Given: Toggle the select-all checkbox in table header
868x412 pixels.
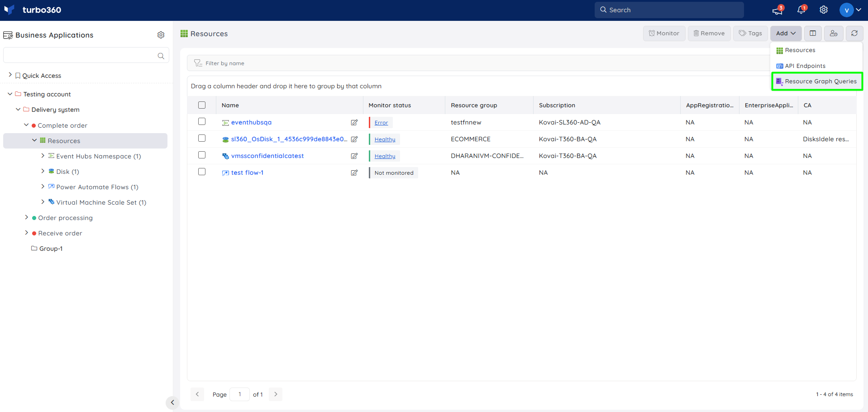Looking at the screenshot, I should pyautogui.click(x=202, y=105).
